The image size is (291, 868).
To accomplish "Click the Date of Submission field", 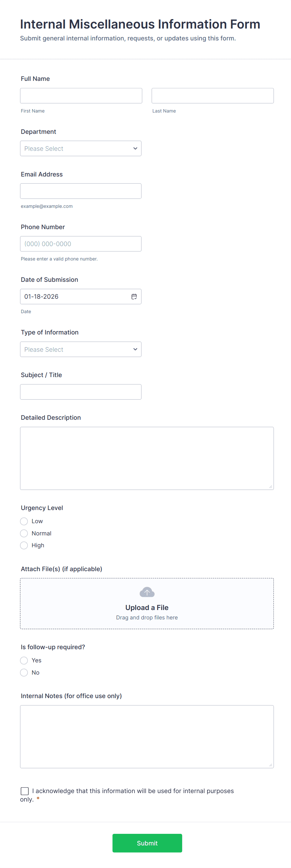I will pos(74,297).
